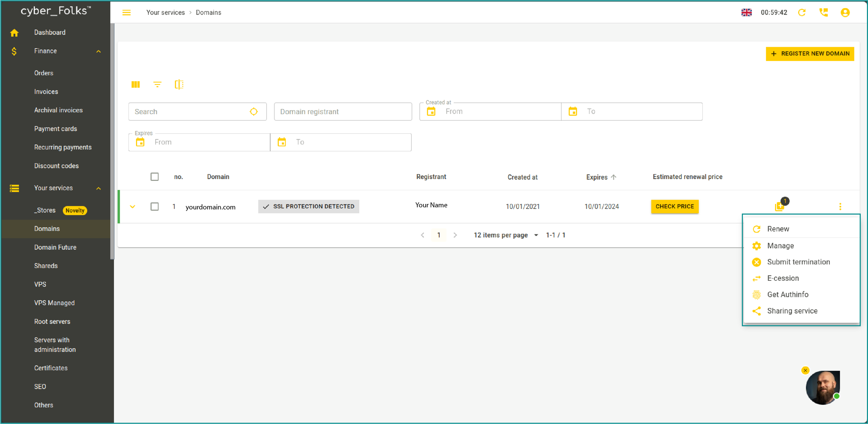Expand the yourdomain.com row details
This screenshot has height=424, width=868.
[133, 207]
